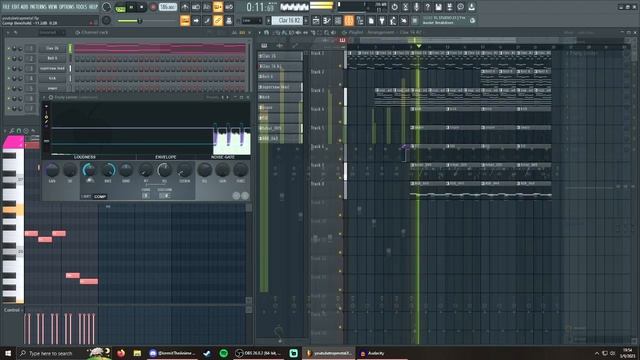Open the PATTERNS menu
640x360 pixels.
click(x=38, y=7)
